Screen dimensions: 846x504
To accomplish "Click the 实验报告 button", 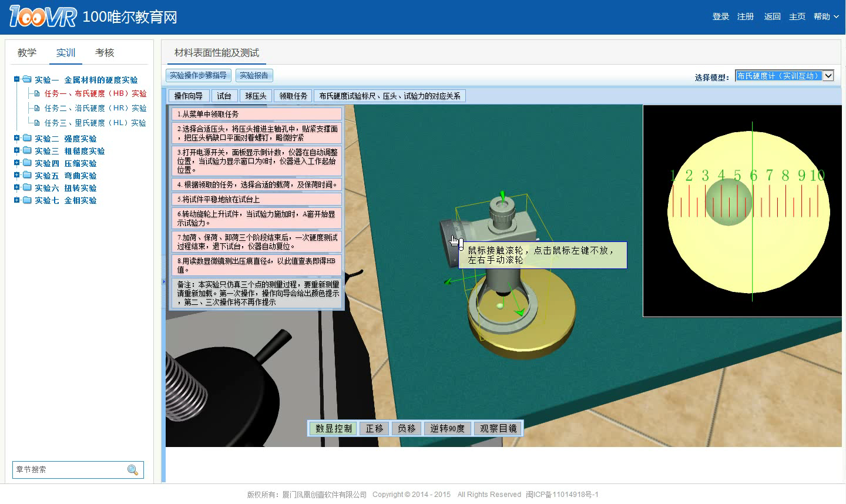I will [254, 75].
